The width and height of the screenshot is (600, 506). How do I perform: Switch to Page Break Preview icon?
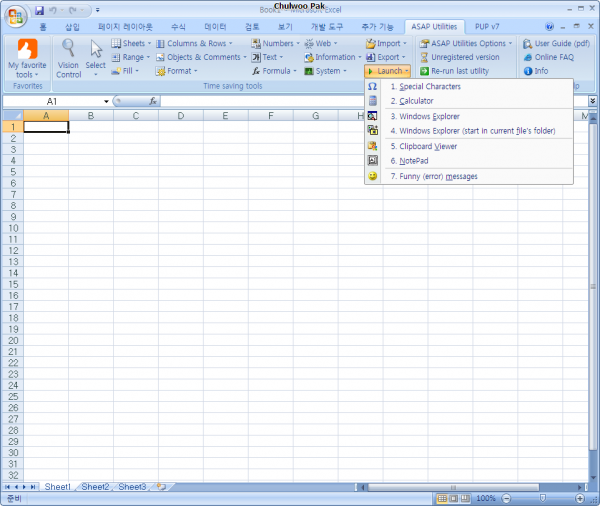point(465,498)
